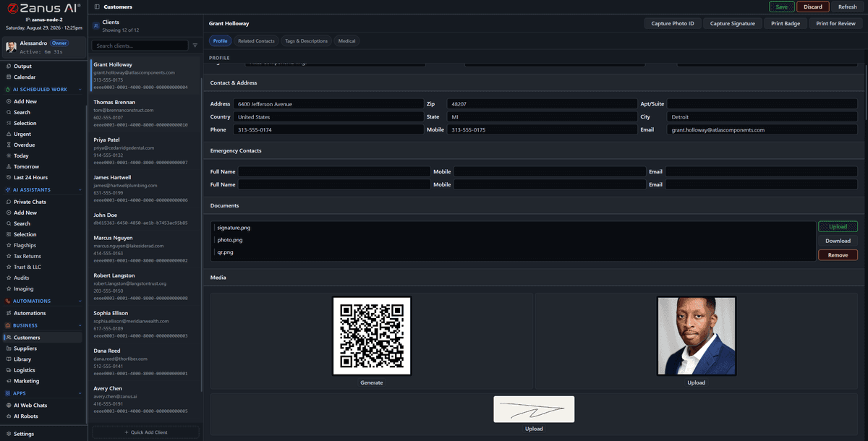The width and height of the screenshot is (868, 441).
Task: Open AI Robots app
Action: [26, 416]
